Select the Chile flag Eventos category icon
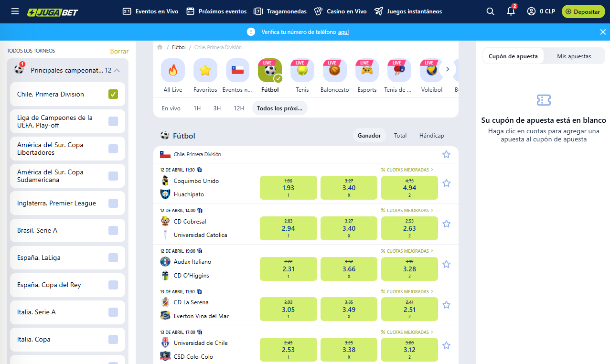 click(237, 70)
